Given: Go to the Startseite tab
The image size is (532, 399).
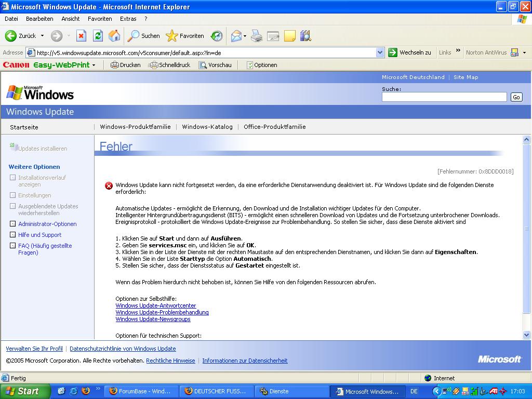Looking at the screenshot, I should point(24,127).
